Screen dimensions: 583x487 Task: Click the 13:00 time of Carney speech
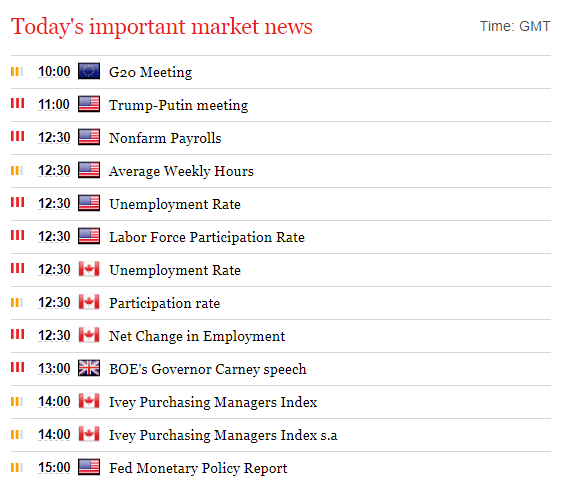click(54, 369)
